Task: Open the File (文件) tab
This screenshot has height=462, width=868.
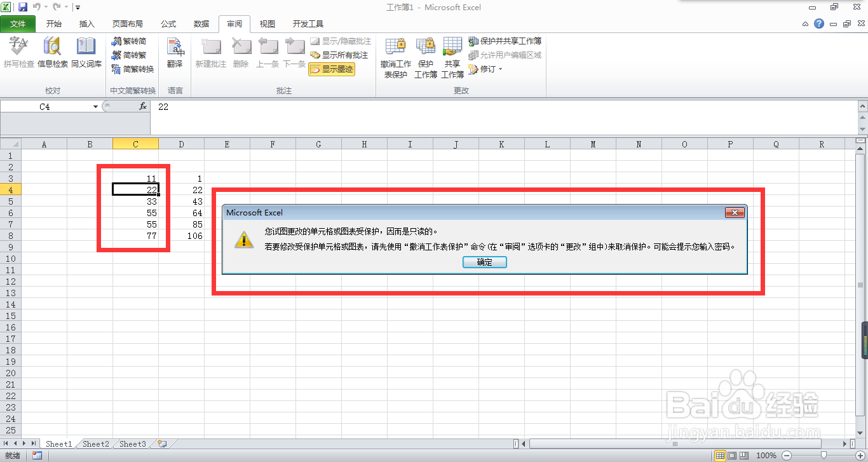Action: point(18,24)
